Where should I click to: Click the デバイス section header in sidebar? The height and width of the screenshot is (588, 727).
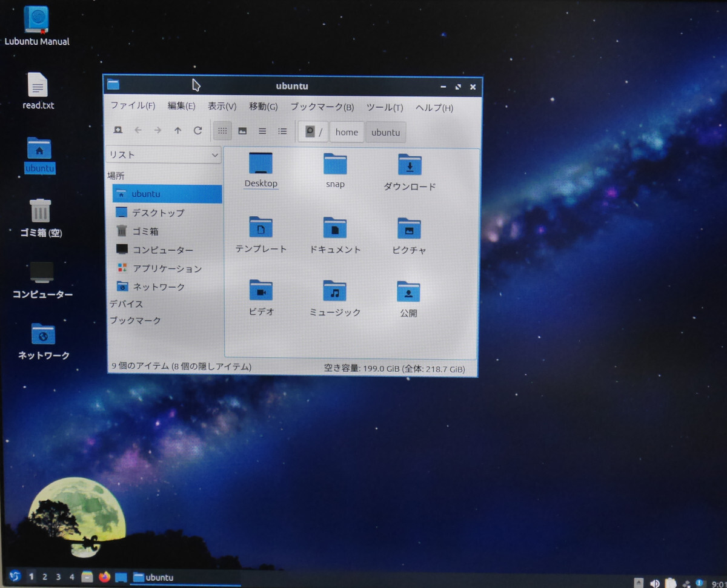pyautogui.click(x=126, y=304)
